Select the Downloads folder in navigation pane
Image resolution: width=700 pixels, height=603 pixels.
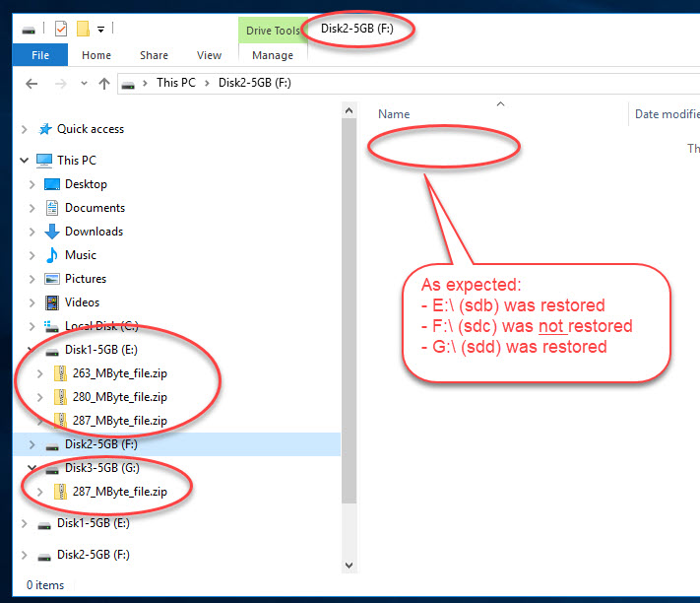pos(94,232)
